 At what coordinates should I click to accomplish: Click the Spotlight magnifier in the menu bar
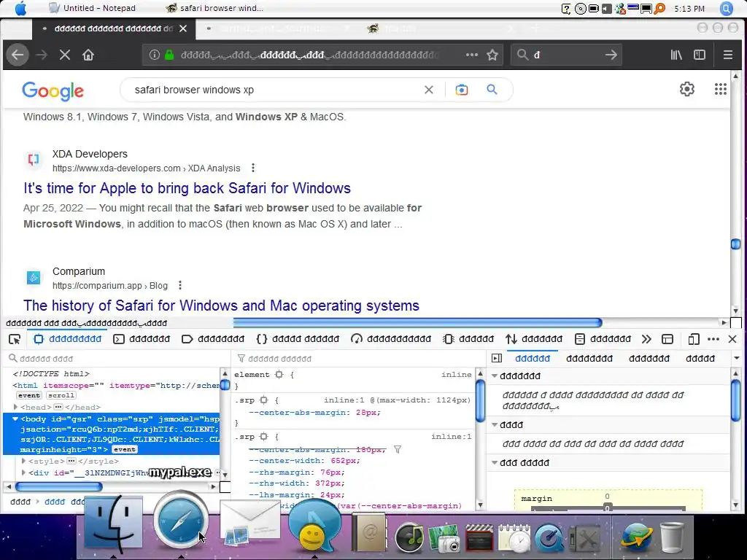point(726,8)
